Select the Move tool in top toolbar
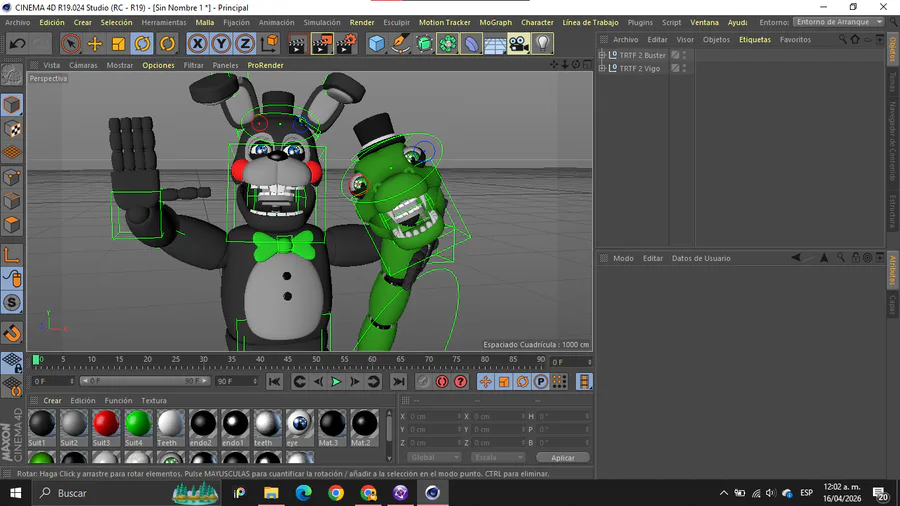 95,43
